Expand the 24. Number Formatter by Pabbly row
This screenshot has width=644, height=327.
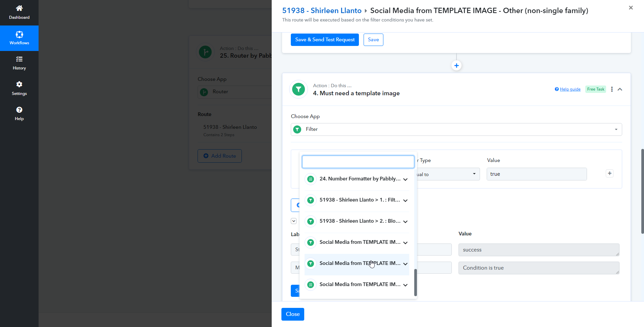406,179
